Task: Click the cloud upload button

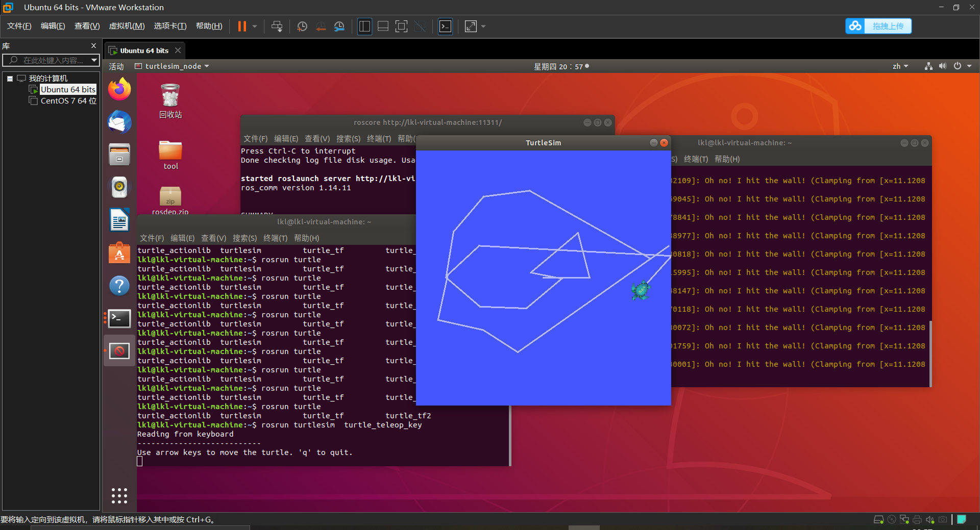Action: click(x=878, y=26)
